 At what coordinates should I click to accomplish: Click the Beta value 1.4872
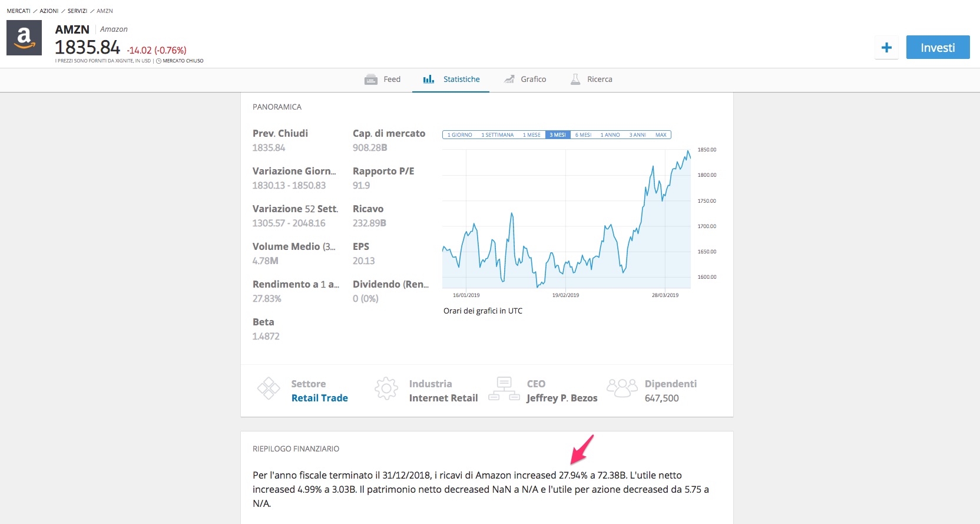(x=266, y=337)
